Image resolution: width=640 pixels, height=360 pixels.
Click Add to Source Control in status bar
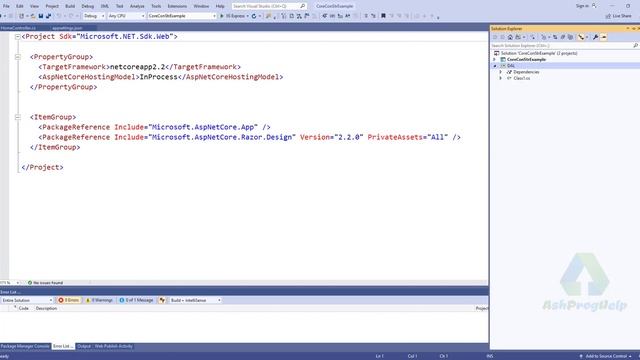[x=606, y=356]
